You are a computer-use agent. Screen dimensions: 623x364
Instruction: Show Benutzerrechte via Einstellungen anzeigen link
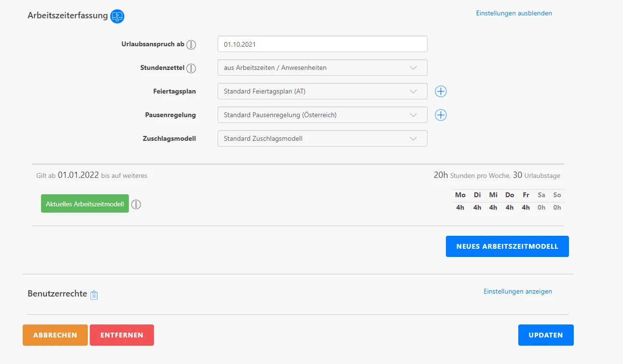tap(517, 292)
